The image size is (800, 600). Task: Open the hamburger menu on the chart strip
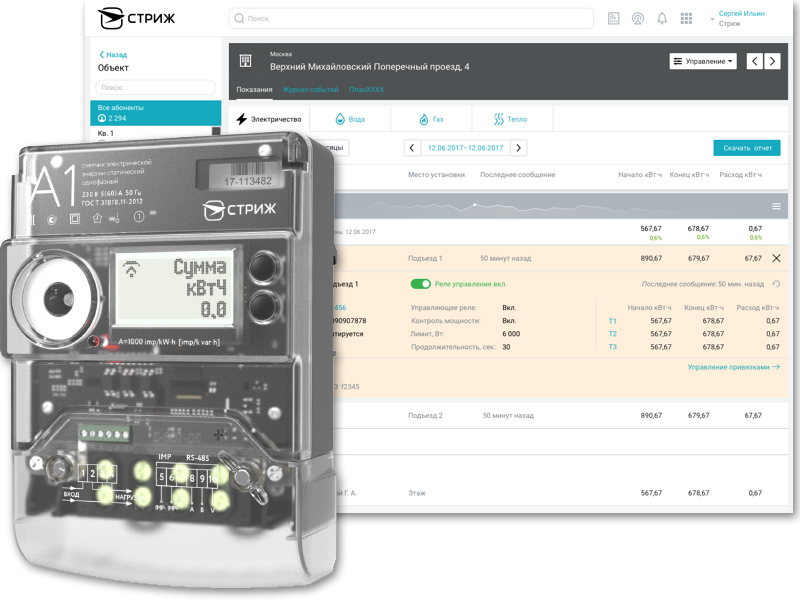pos(776,206)
